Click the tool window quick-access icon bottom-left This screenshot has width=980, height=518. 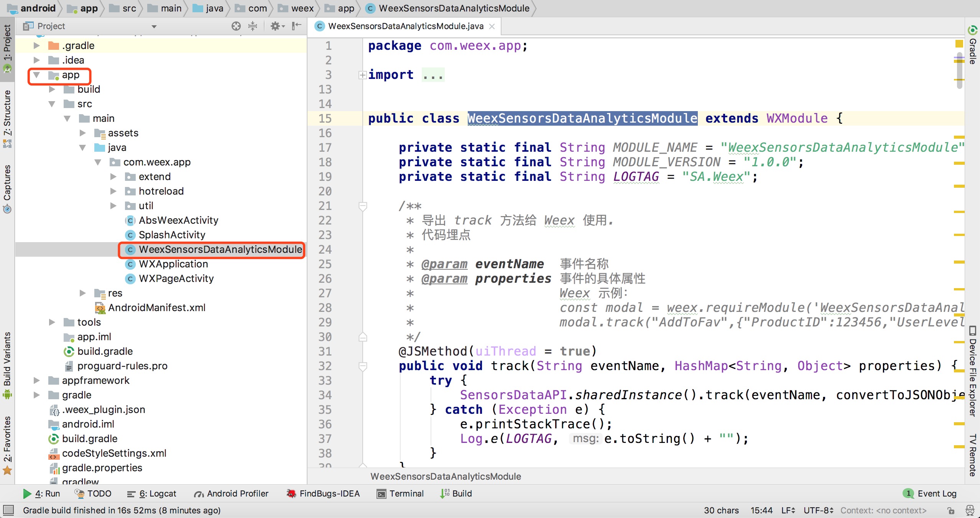(8, 510)
